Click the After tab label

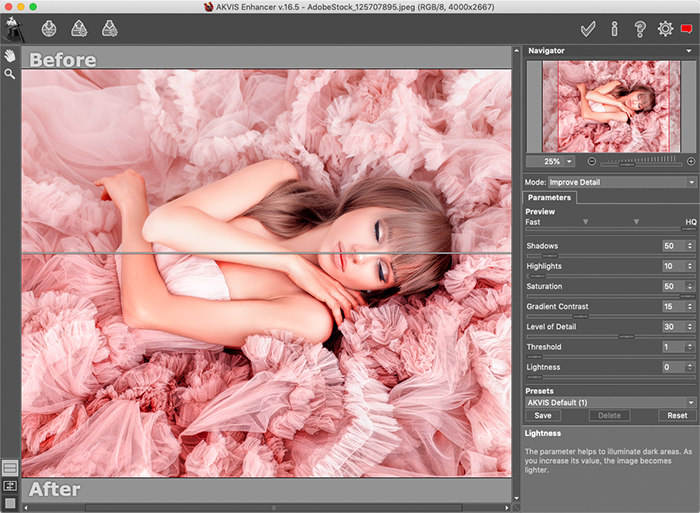coord(55,489)
